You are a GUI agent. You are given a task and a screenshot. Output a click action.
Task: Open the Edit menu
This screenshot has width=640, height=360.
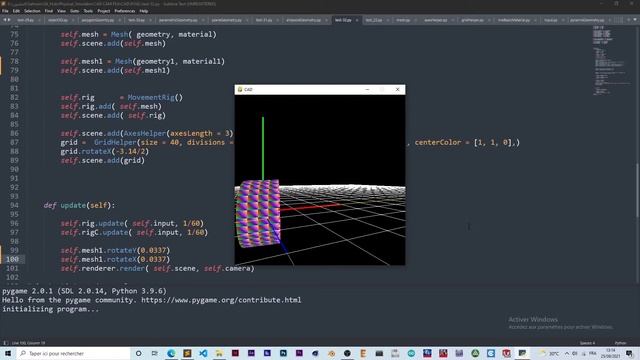tap(16, 11)
